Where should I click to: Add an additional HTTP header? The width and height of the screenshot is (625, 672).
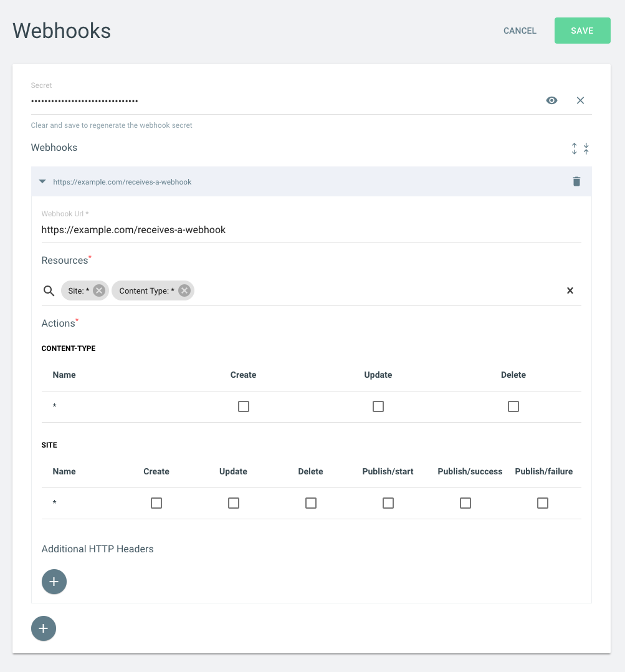pos(54,582)
